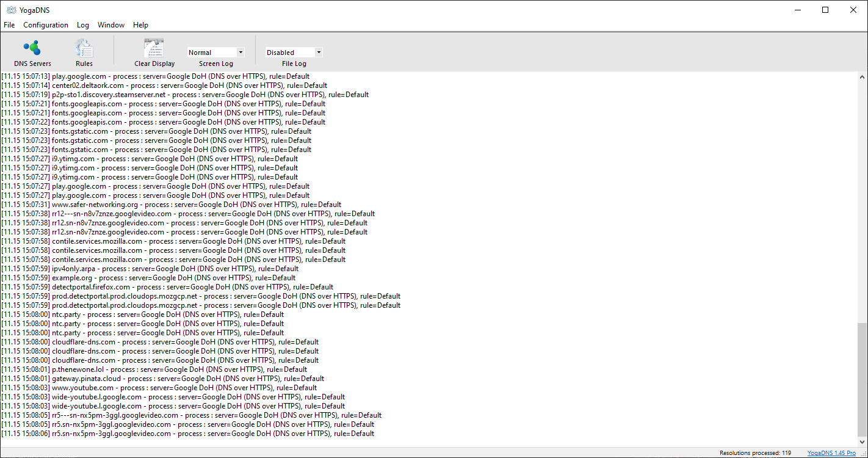Minimize the YogaDNS window
868x458 pixels.
[797, 10]
